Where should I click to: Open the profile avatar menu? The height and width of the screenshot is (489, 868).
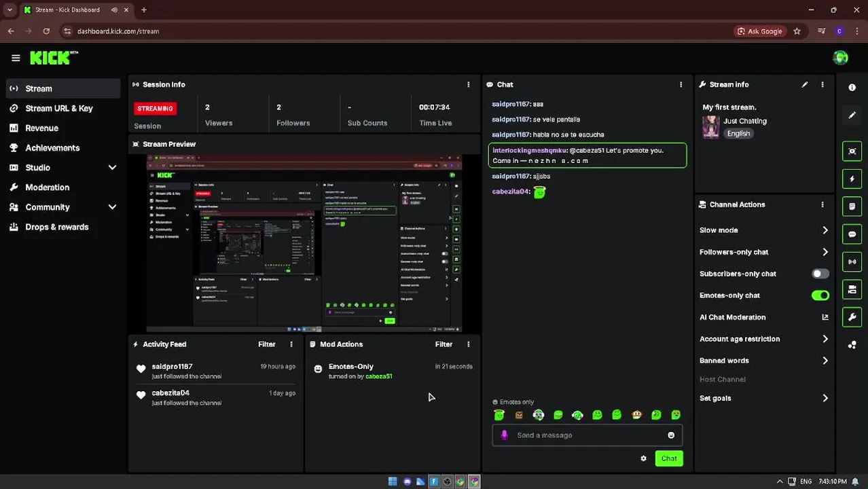pyautogui.click(x=840, y=58)
